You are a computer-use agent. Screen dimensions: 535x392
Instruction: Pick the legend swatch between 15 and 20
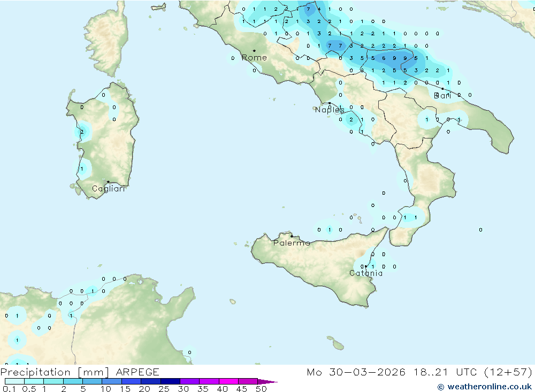pyautogui.click(x=132, y=381)
